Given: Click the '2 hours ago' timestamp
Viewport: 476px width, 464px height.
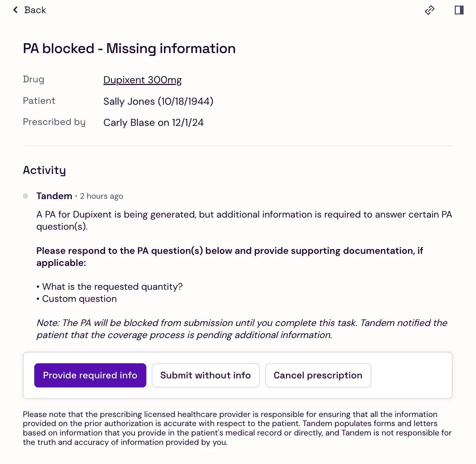Looking at the screenshot, I should click(x=101, y=196).
